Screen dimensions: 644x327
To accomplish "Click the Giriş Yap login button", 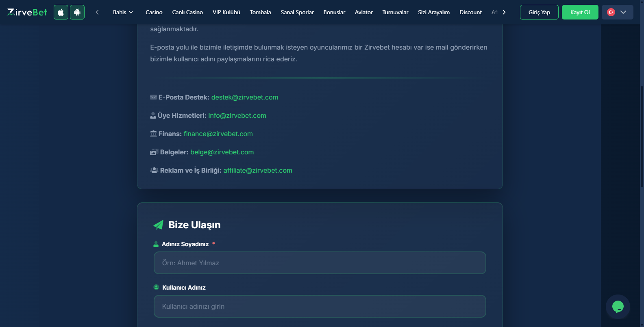I will (539, 12).
